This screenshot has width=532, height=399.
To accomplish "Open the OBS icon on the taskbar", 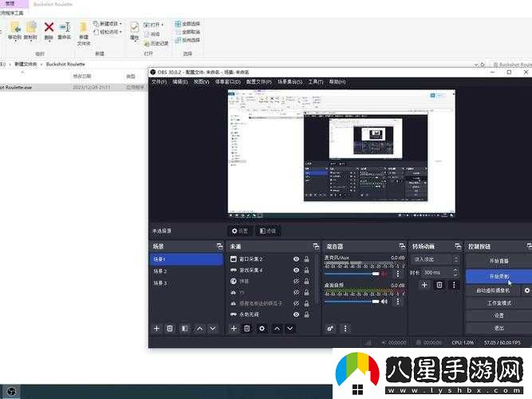I will pyautogui.click(x=11, y=392).
